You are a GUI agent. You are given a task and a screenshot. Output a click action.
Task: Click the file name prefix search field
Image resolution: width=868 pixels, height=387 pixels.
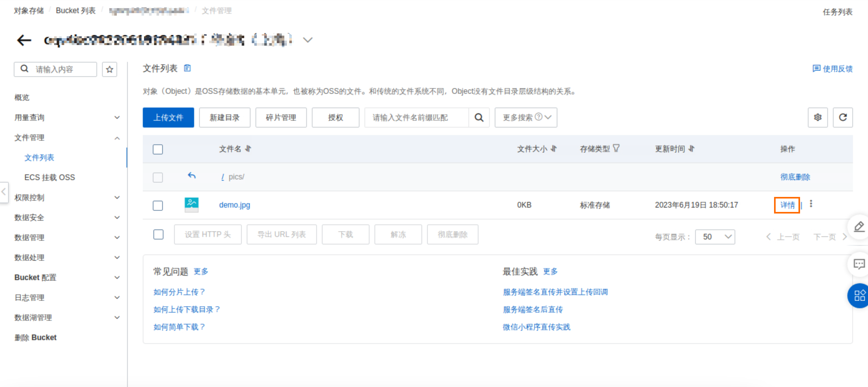[x=416, y=118]
